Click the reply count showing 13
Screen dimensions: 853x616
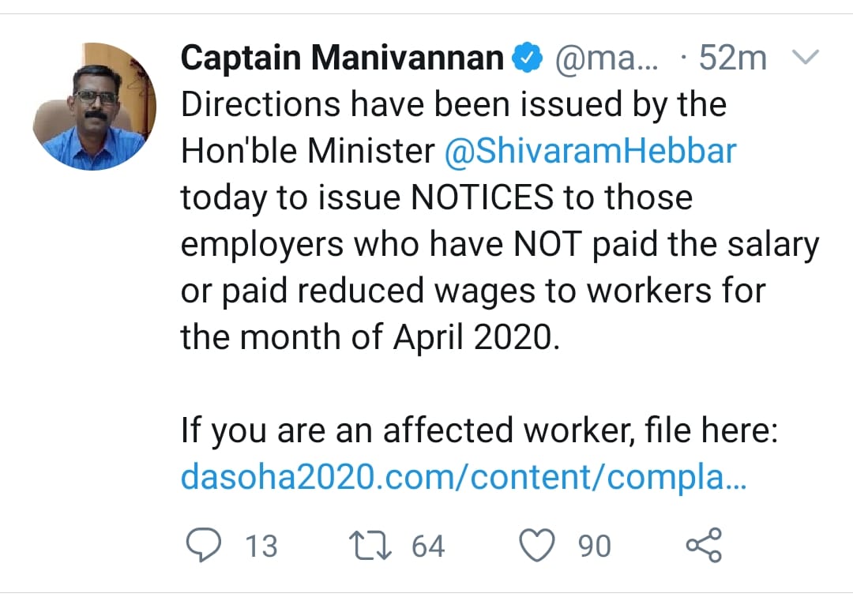(261, 543)
